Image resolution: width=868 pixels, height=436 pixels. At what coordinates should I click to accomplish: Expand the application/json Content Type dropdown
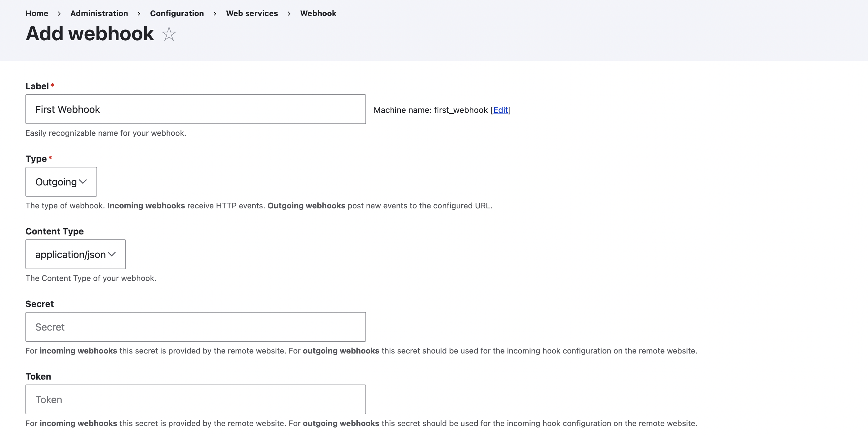click(x=75, y=254)
